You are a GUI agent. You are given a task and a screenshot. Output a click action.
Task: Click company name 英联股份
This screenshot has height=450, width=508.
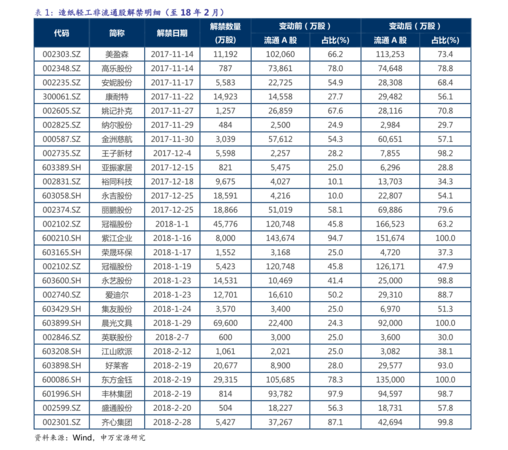(117, 337)
